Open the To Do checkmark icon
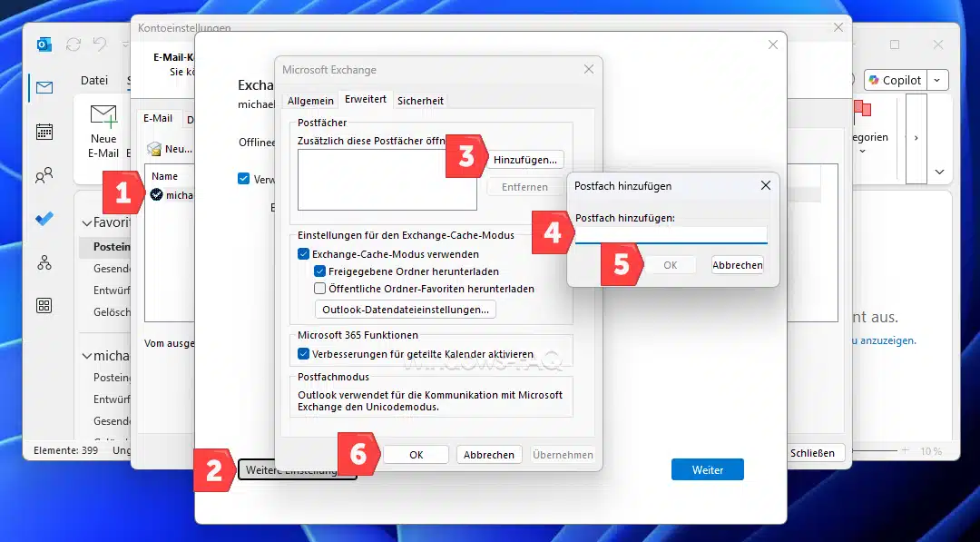Viewport: 980px width, 542px height. [44, 219]
